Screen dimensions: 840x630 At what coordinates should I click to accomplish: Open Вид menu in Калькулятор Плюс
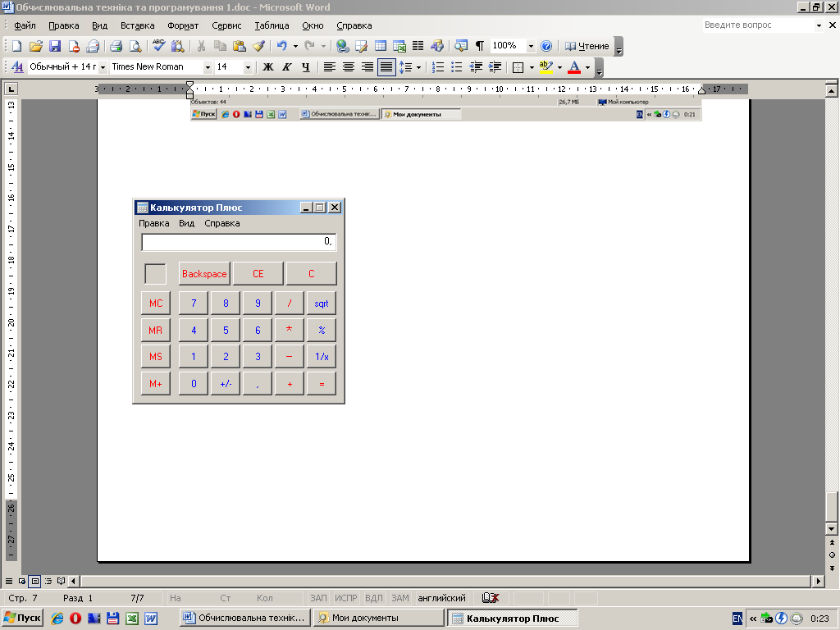point(186,223)
